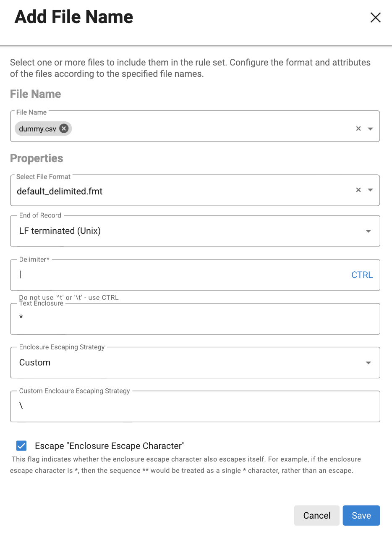The image size is (392, 535).
Task: Clear the selected file format value
Action: click(358, 190)
